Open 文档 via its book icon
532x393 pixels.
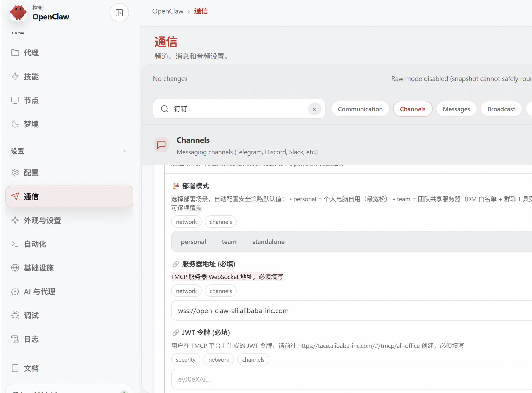click(15, 368)
